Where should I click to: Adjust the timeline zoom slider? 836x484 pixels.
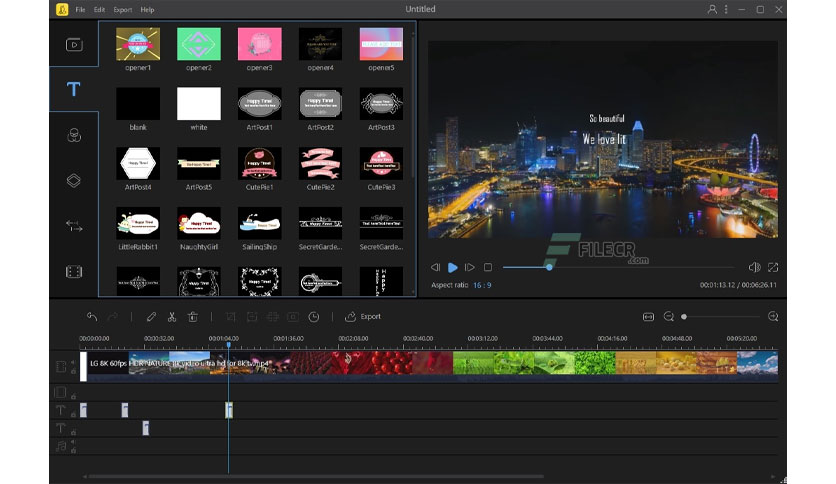tap(720, 317)
